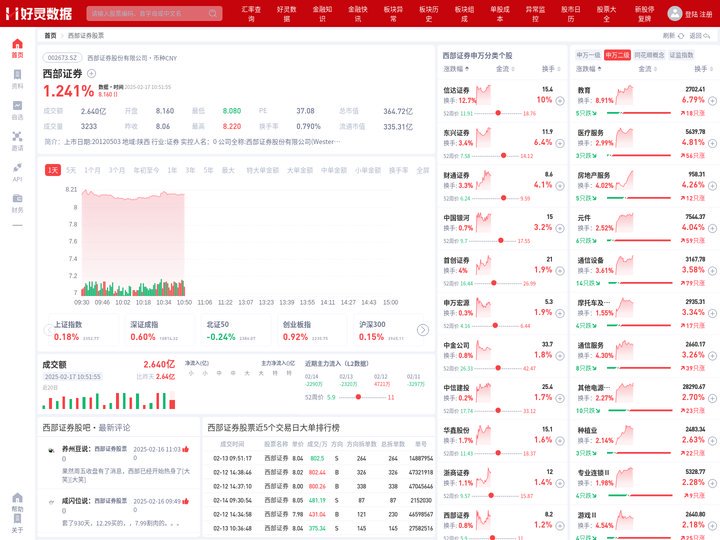Show 特大单金额 chart series
The height and width of the screenshot is (540, 720).
pyautogui.click(x=263, y=170)
